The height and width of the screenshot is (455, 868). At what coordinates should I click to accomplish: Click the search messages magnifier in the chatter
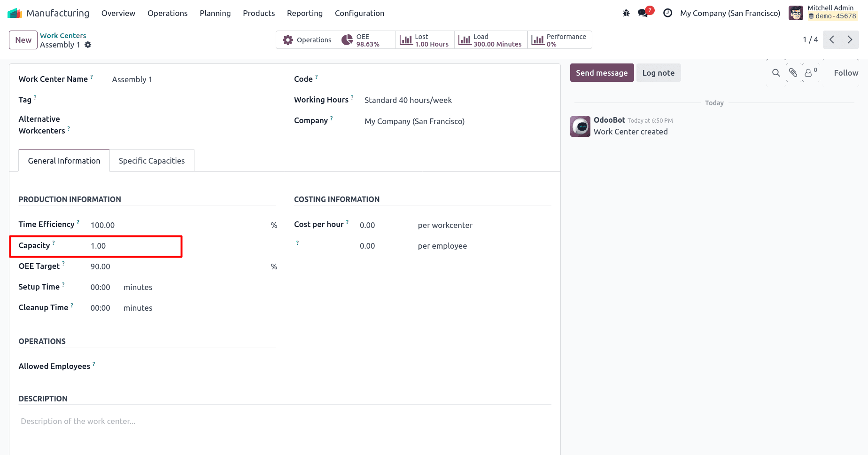click(x=775, y=73)
